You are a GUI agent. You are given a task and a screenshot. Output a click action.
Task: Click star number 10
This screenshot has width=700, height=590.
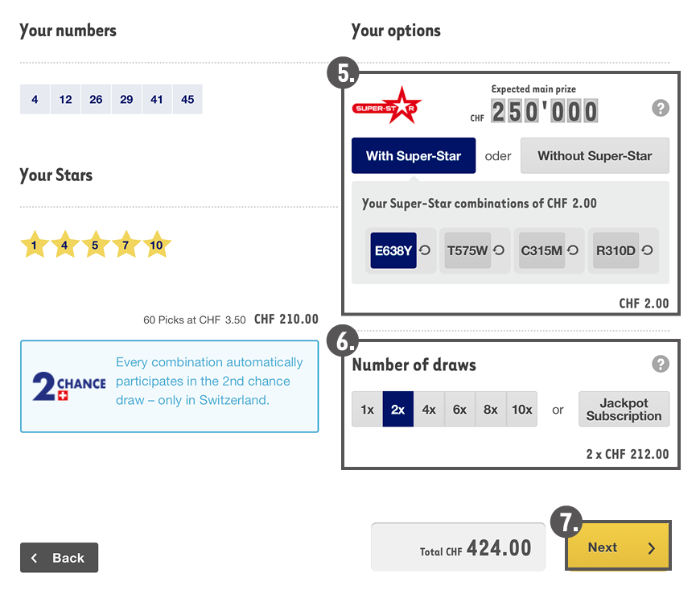tap(156, 245)
